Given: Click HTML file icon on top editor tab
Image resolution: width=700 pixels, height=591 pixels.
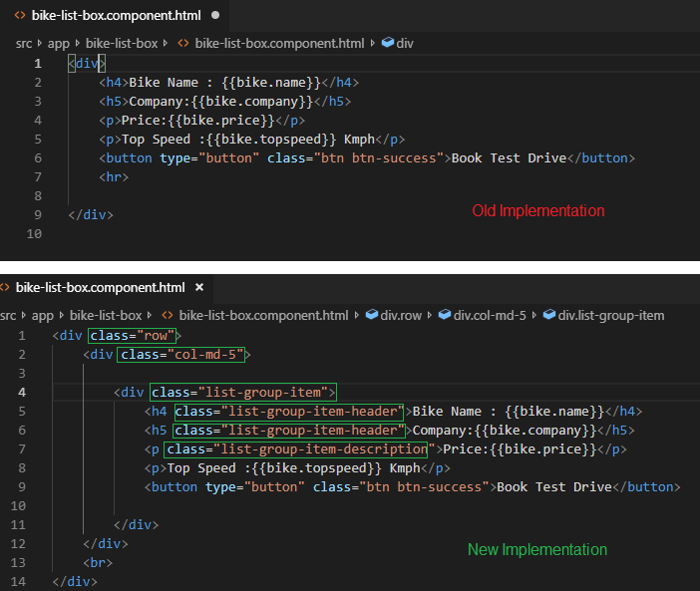Looking at the screenshot, I should (x=19, y=16).
